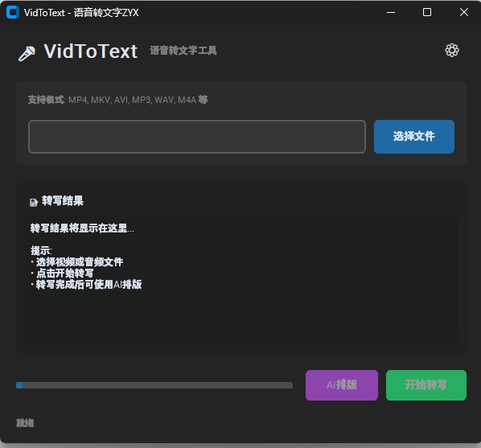This screenshot has width=481, height=448.
Task: Click the 语音转文字工具 subtitle
Action: coord(183,51)
